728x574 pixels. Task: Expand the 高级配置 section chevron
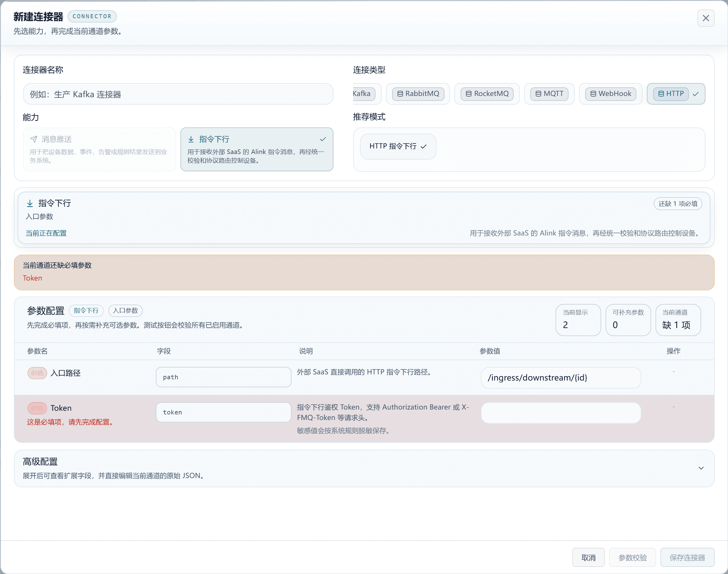click(701, 468)
